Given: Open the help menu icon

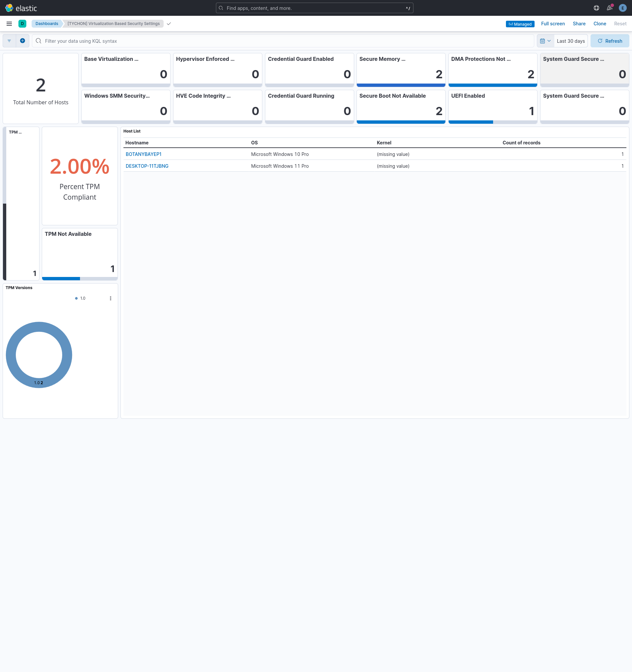Looking at the screenshot, I should click(x=596, y=8).
